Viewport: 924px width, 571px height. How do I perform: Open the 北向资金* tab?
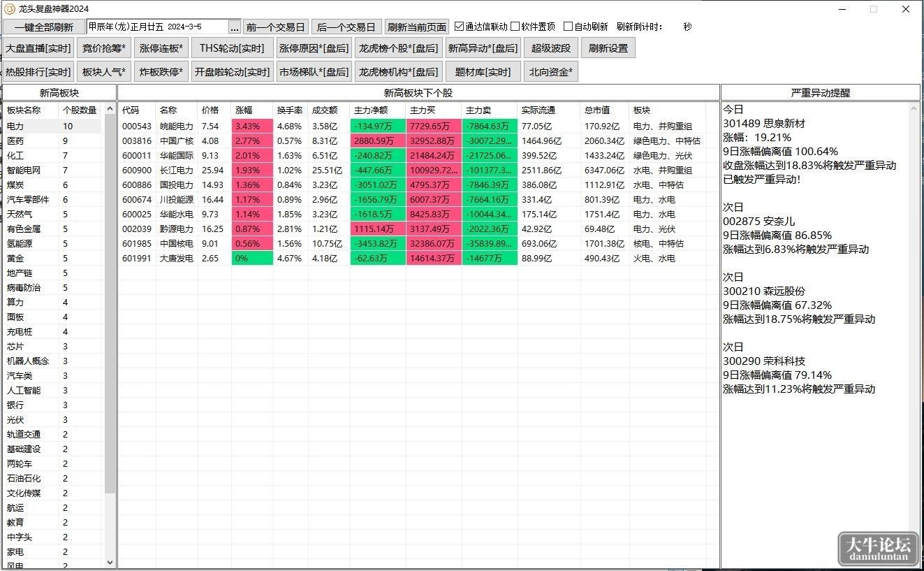(x=551, y=71)
